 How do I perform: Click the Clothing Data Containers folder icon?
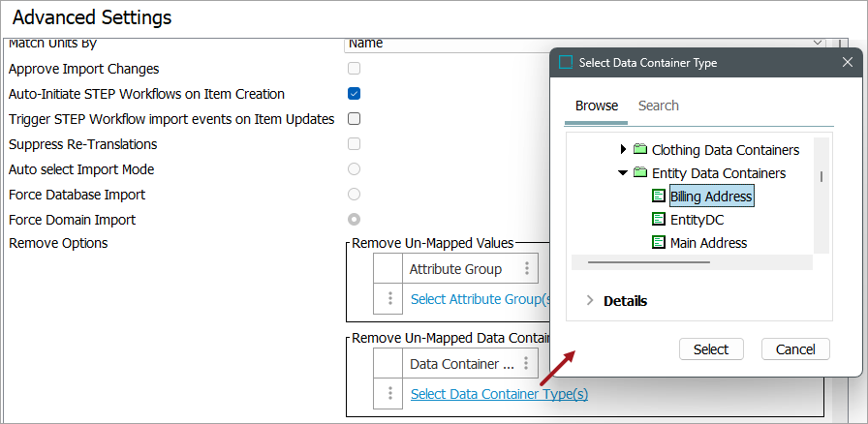[x=640, y=149]
